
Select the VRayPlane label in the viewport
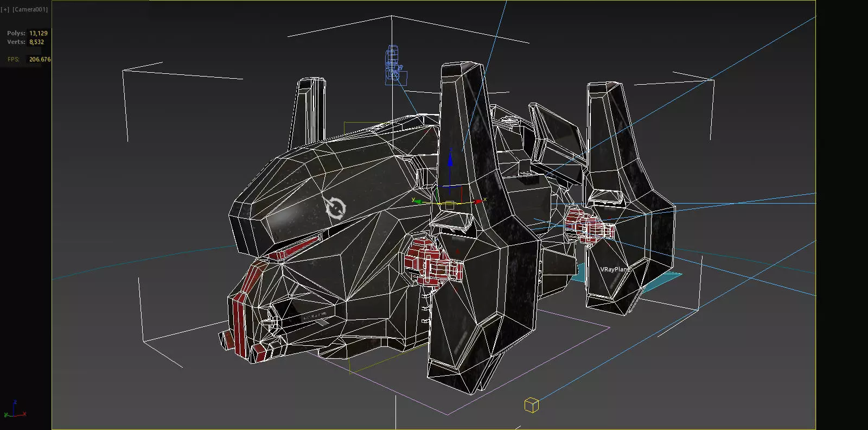(x=616, y=269)
